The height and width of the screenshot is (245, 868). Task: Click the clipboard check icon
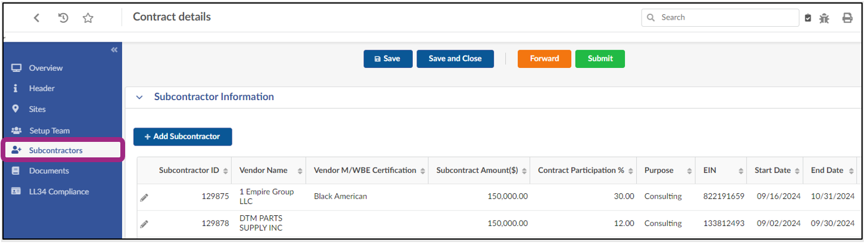(x=808, y=18)
